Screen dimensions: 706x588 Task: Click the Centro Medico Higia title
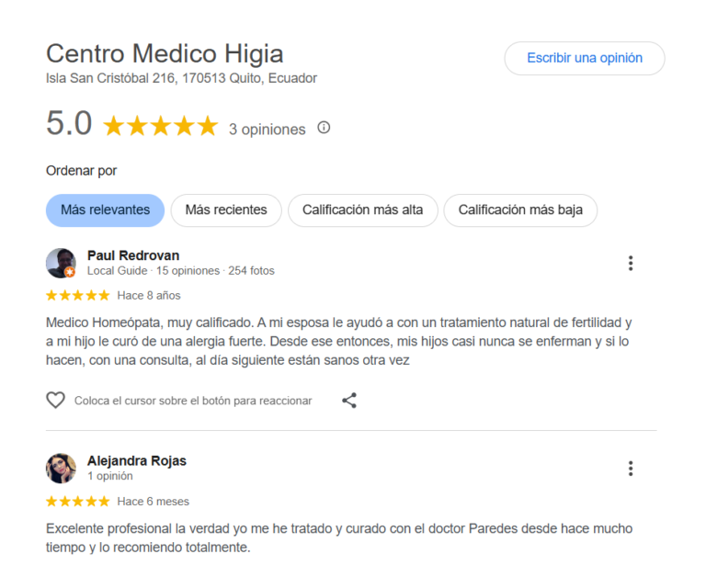tap(165, 53)
